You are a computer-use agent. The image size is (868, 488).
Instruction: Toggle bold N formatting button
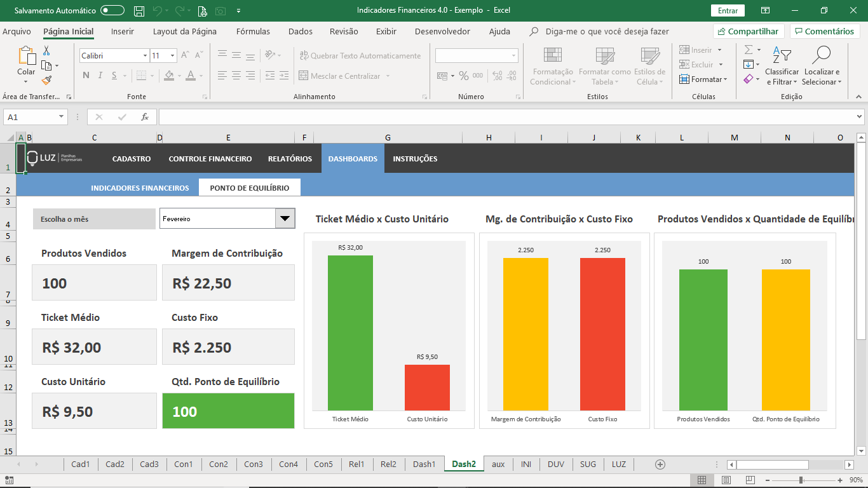[86, 76]
